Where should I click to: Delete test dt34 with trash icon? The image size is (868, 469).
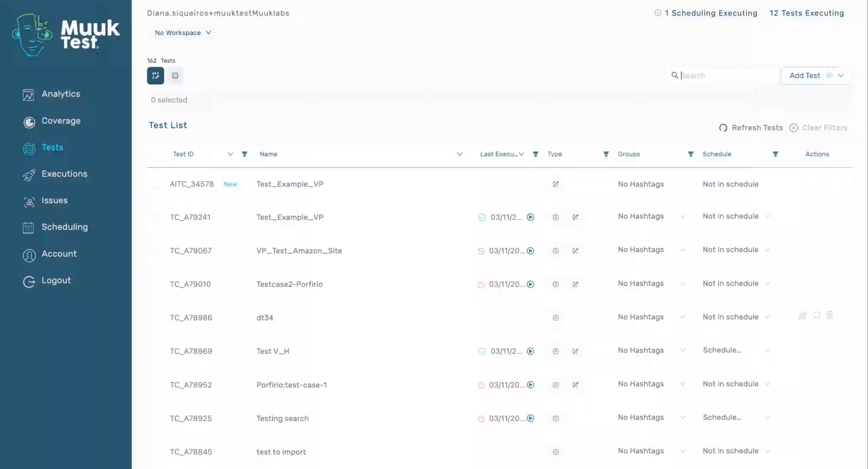click(830, 315)
